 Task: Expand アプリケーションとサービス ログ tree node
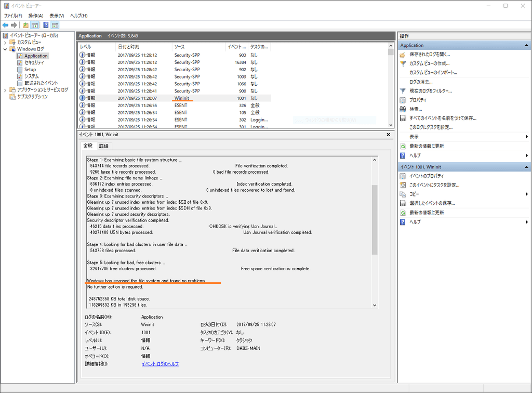click(x=6, y=90)
